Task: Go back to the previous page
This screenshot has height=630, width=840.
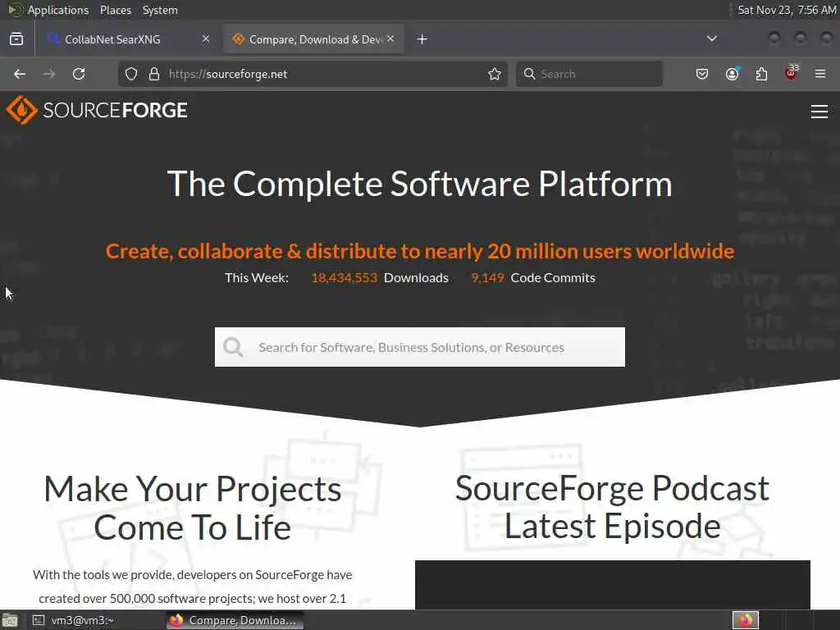Action: click(x=20, y=74)
